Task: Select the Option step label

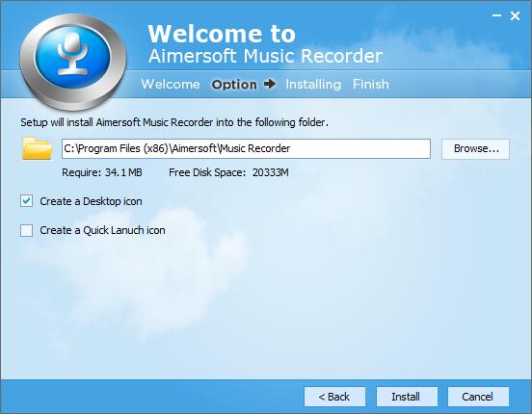Action: pos(234,85)
